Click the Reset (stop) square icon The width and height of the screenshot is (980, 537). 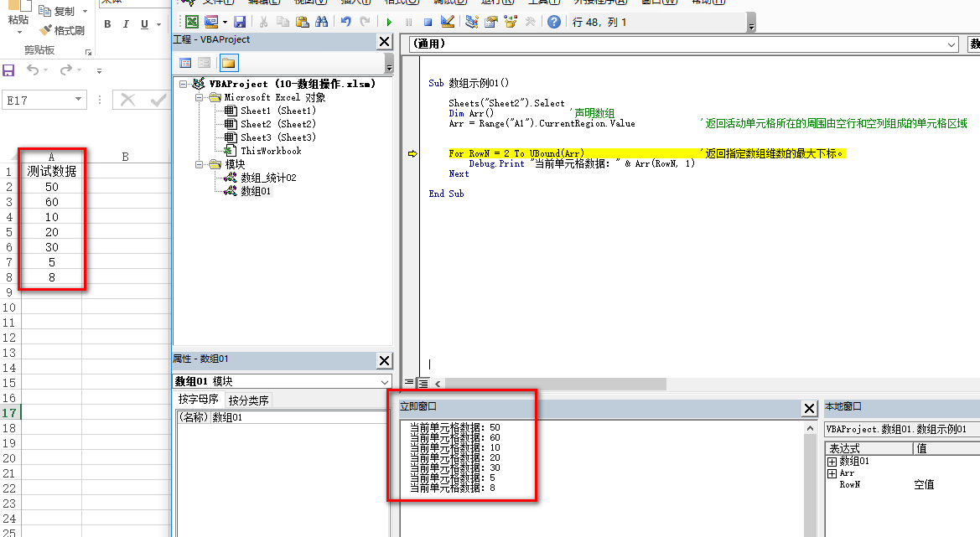(428, 22)
